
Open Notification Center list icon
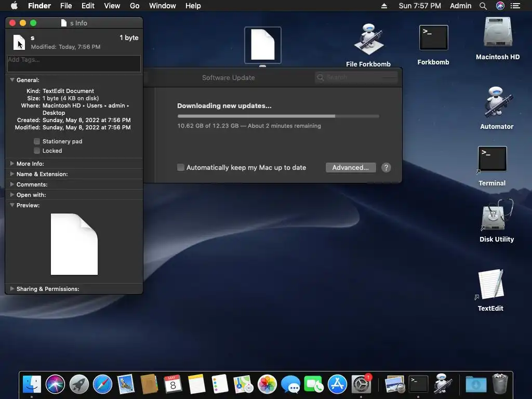pyautogui.click(x=515, y=6)
